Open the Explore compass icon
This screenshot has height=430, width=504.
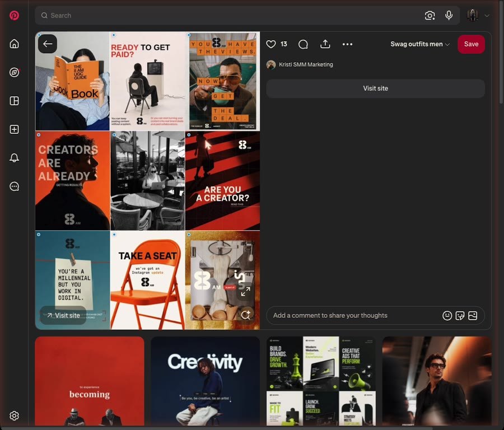tap(14, 72)
